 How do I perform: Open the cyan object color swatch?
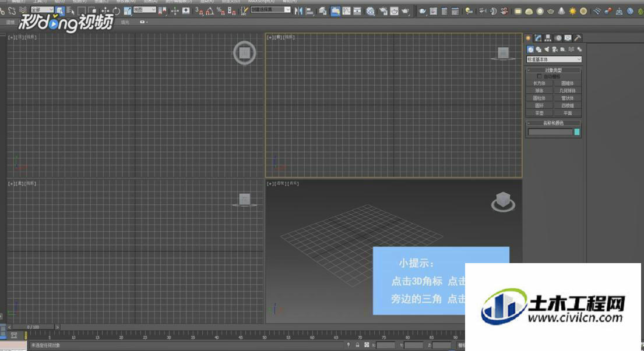(576, 132)
